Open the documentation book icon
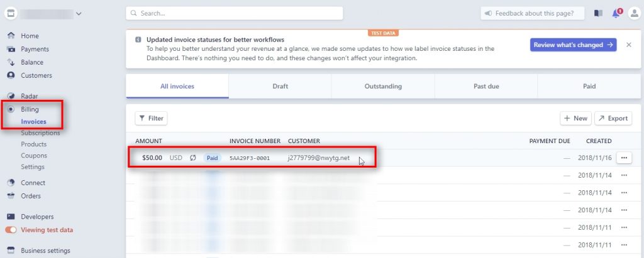644x258 pixels. coord(598,13)
